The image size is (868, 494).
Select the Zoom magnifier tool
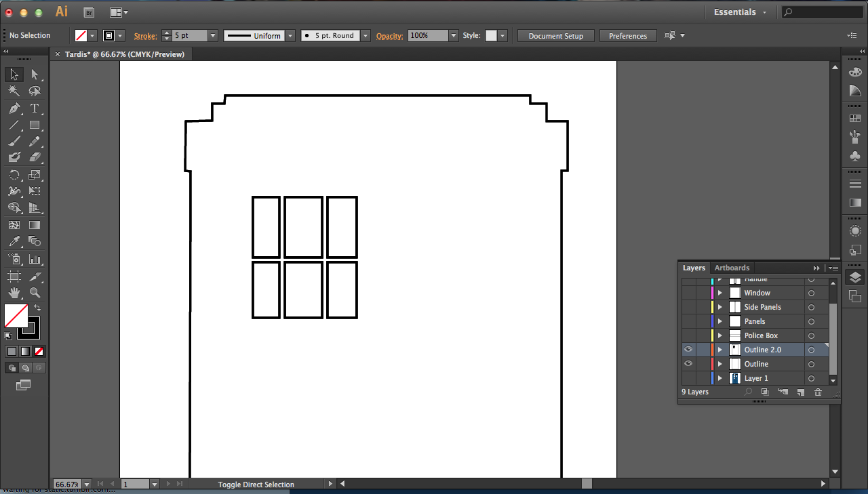pos(35,293)
